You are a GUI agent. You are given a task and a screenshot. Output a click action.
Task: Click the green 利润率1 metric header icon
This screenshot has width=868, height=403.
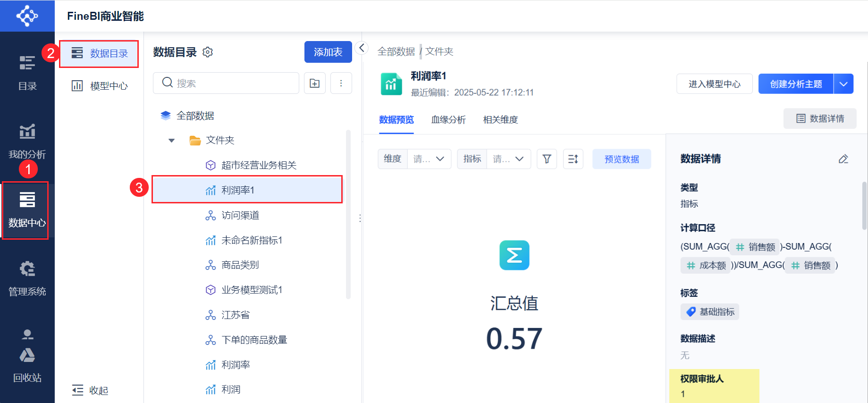tap(391, 84)
